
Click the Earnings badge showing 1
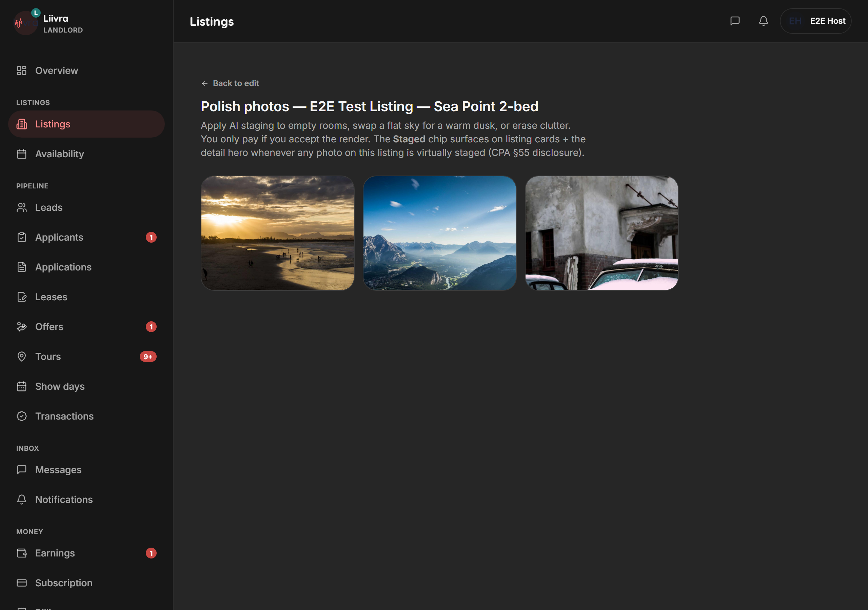(x=151, y=553)
